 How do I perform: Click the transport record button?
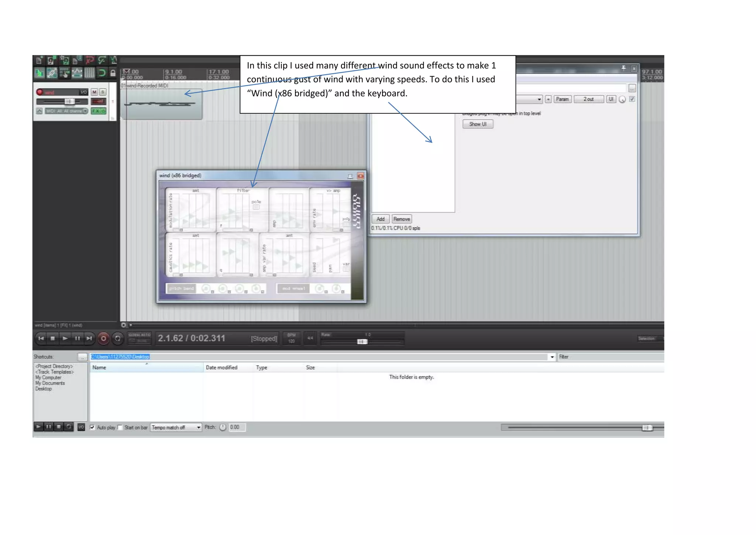(x=104, y=338)
